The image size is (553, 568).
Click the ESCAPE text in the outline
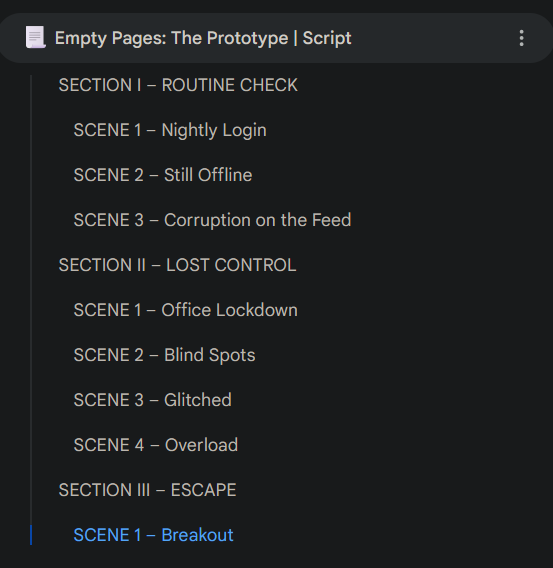[204, 490]
